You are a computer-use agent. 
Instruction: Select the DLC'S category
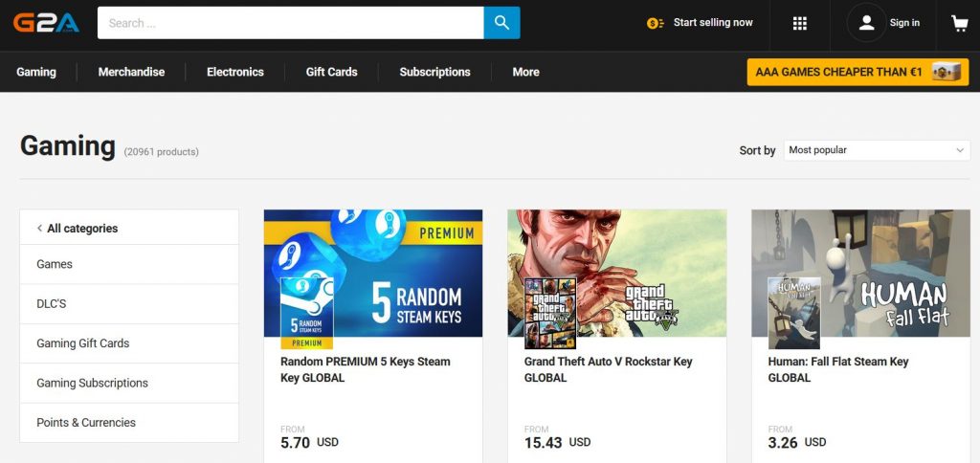(x=129, y=303)
